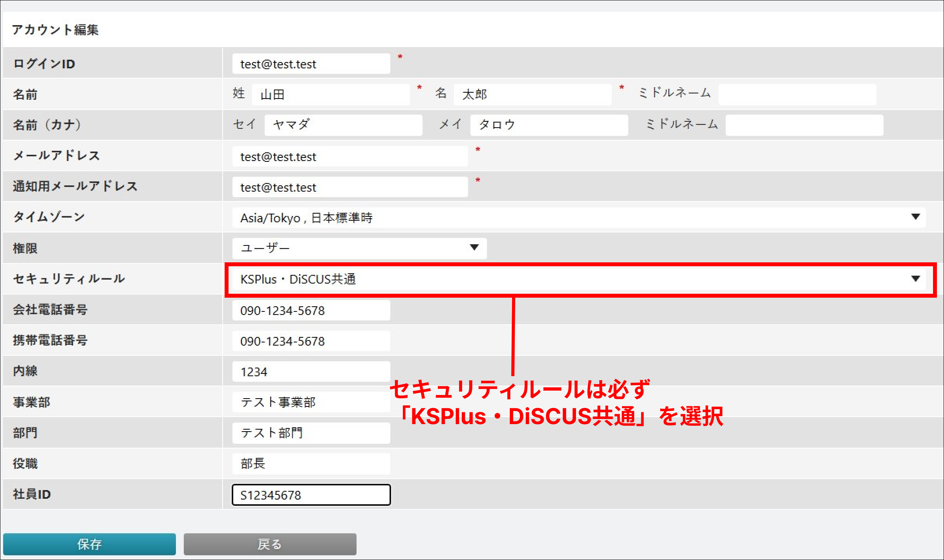Click the 姓 field containing 山田
Image resolution: width=944 pixels, height=560 pixels.
(x=331, y=94)
